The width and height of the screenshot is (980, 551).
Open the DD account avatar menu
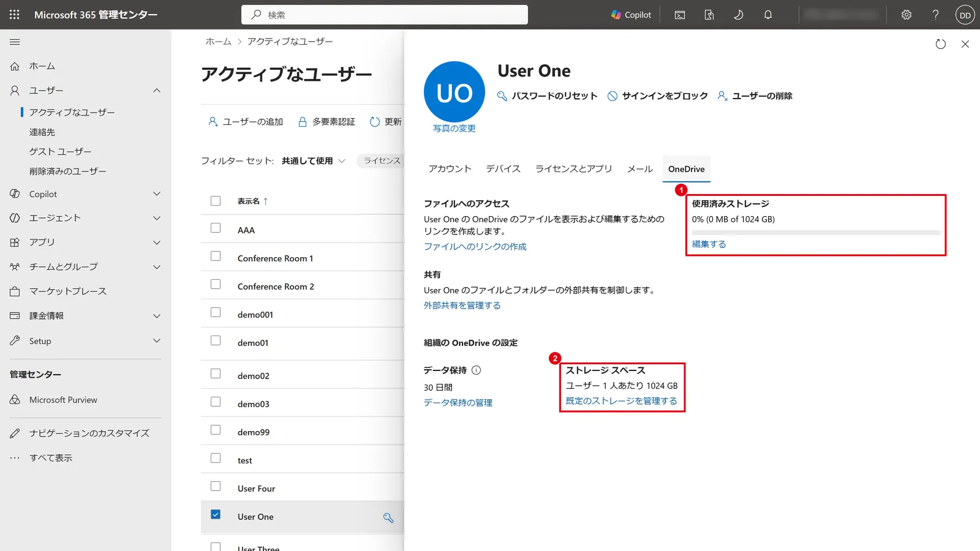point(965,15)
